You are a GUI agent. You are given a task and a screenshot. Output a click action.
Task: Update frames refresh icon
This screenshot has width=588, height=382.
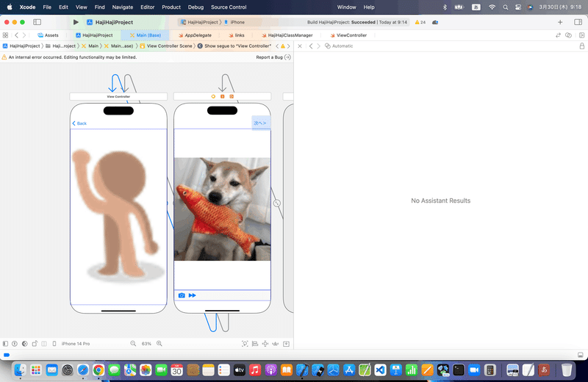(245, 343)
